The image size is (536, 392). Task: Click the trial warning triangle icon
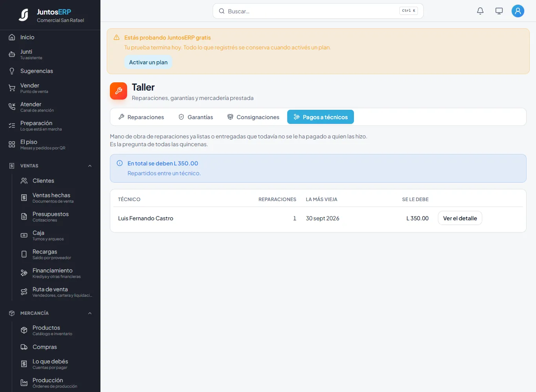click(117, 38)
